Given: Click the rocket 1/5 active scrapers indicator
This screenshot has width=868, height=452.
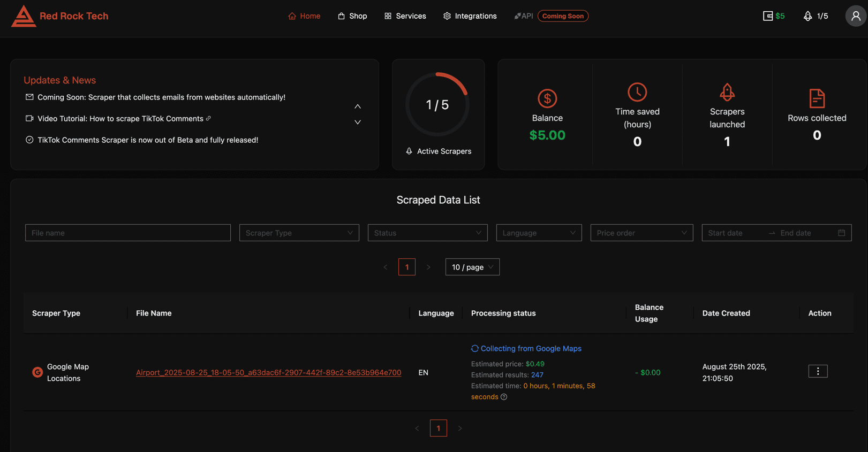Looking at the screenshot, I should (x=816, y=16).
